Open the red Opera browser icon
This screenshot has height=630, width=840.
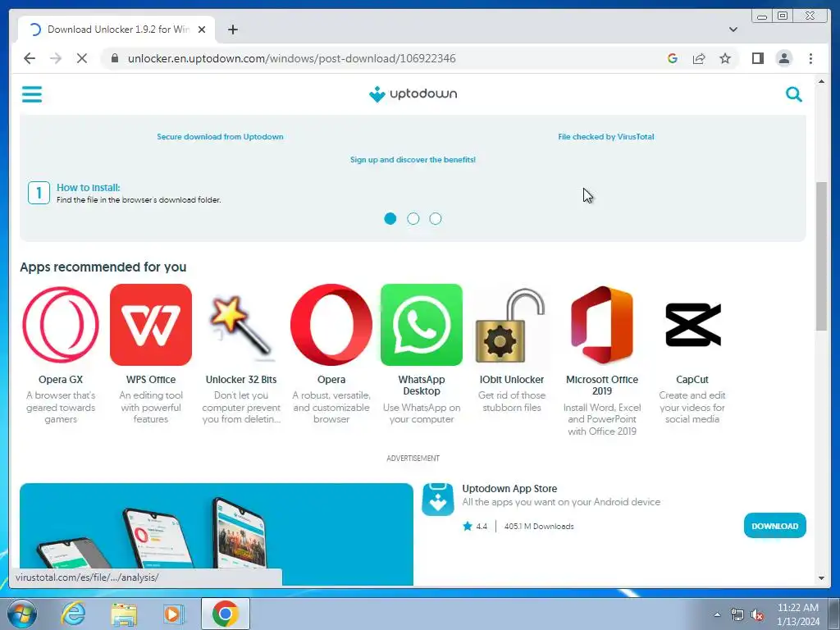[331, 325]
